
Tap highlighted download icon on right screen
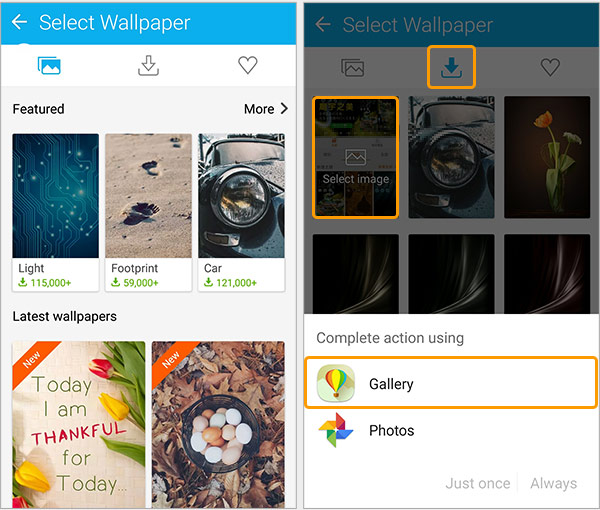coord(451,67)
